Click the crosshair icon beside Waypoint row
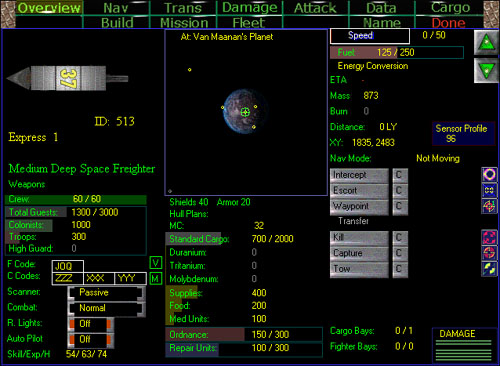The height and width of the screenshot is (366, 500). (489, 206)
